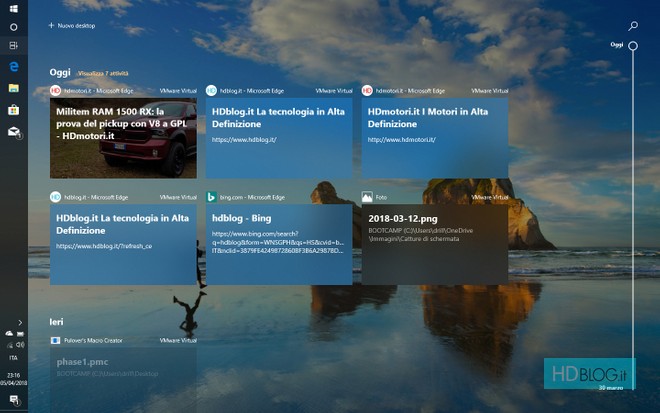Click the timeline search magnifier icon
The height and width of the screenshot is (413, 660).
click(x=633, y=25)
